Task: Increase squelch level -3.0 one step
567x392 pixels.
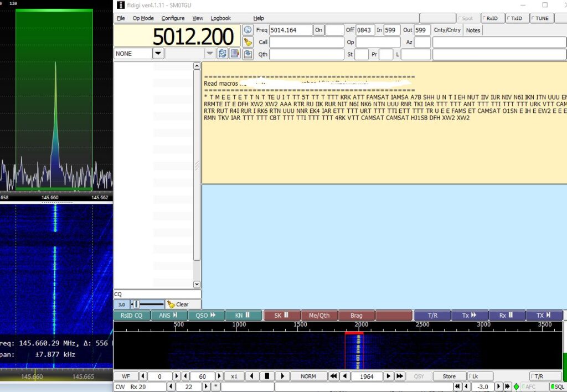Action: pos(499,386)
